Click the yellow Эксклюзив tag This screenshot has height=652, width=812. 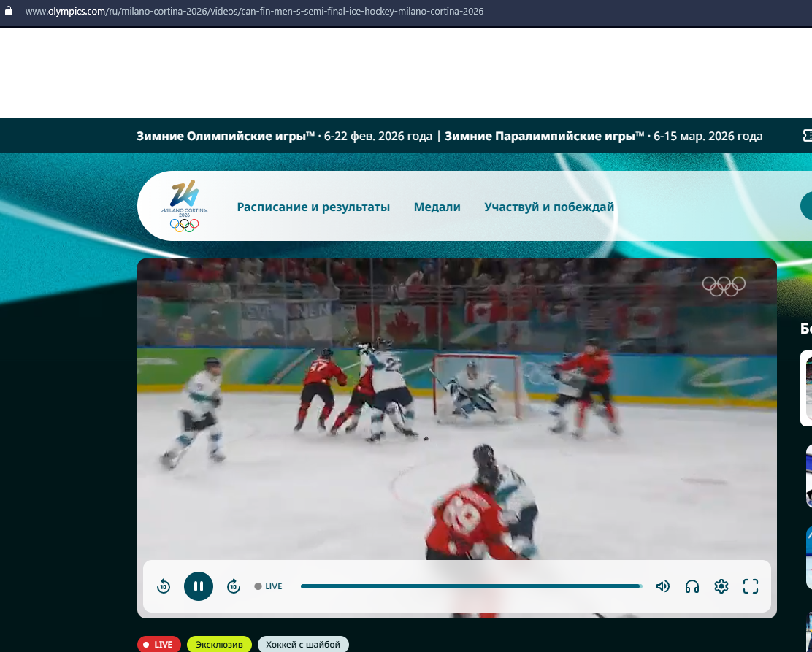click(219, 644)
